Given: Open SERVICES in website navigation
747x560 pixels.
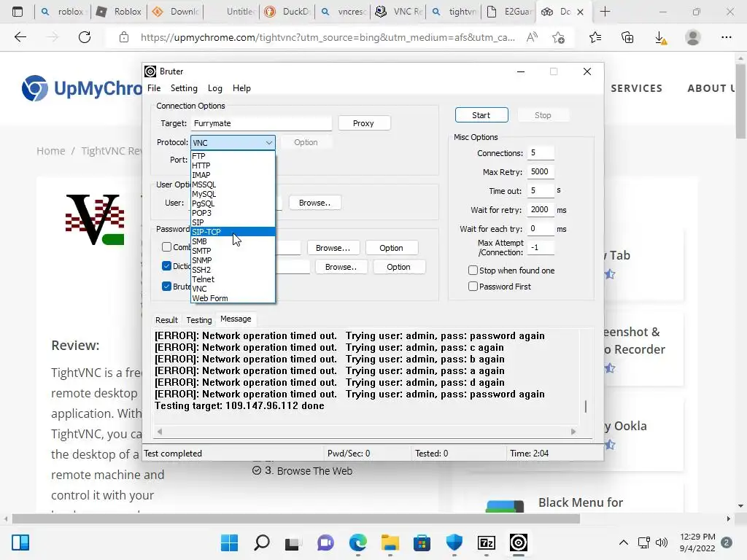Looking at the screenshot, I should 636,88.
